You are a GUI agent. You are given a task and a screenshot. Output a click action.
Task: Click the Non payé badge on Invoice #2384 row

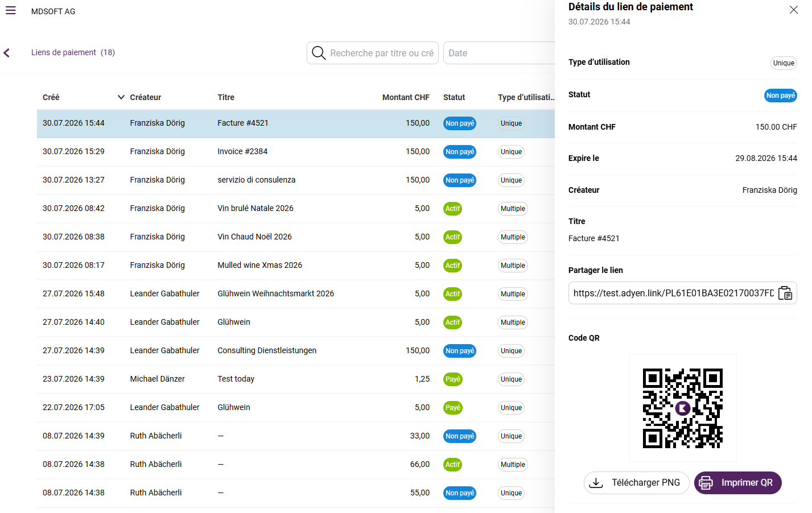pyautogui.click(x=460, y=152)
